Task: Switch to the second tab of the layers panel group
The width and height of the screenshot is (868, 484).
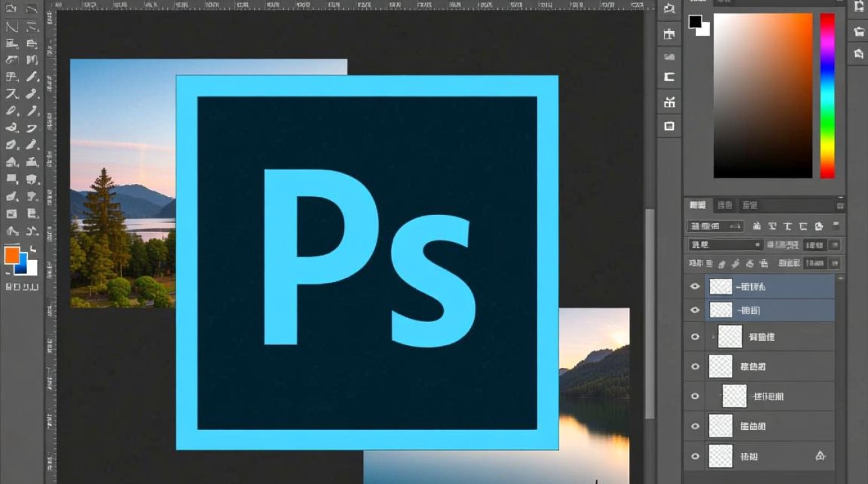Action: click(725, 205)
